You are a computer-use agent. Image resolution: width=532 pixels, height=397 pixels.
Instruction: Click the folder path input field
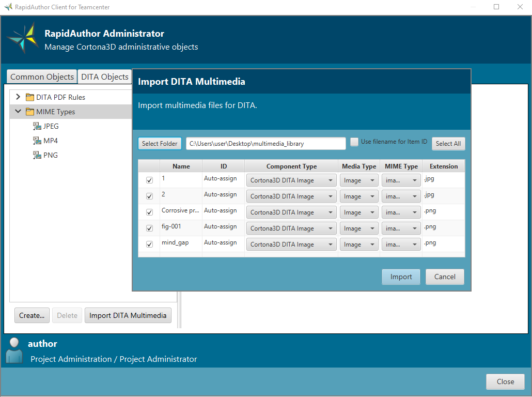click(266, 143)
